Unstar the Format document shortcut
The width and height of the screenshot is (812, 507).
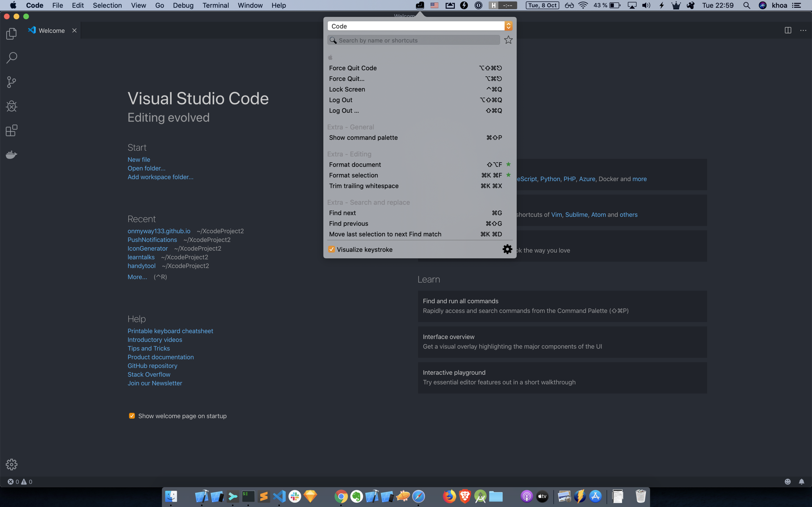click(508, 164)
